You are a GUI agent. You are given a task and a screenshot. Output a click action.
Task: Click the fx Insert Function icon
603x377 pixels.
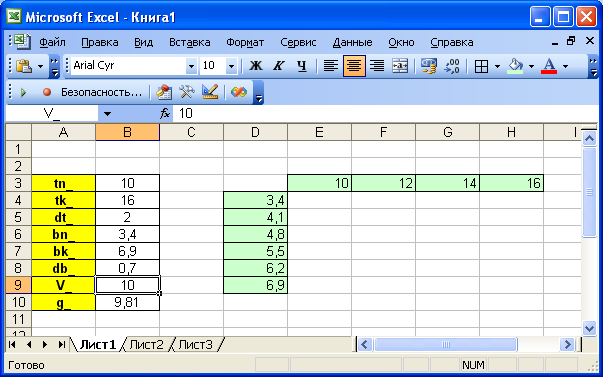[165, 114]
